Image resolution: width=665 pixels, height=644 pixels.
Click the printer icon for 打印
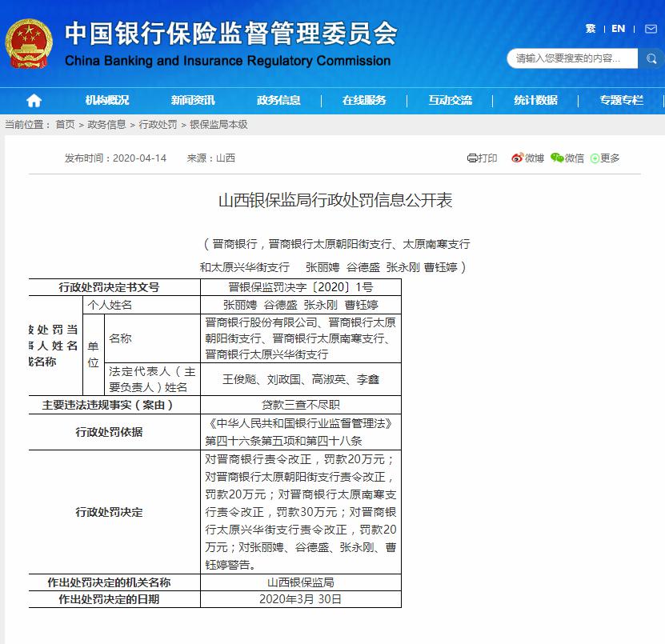pos(472,158)
